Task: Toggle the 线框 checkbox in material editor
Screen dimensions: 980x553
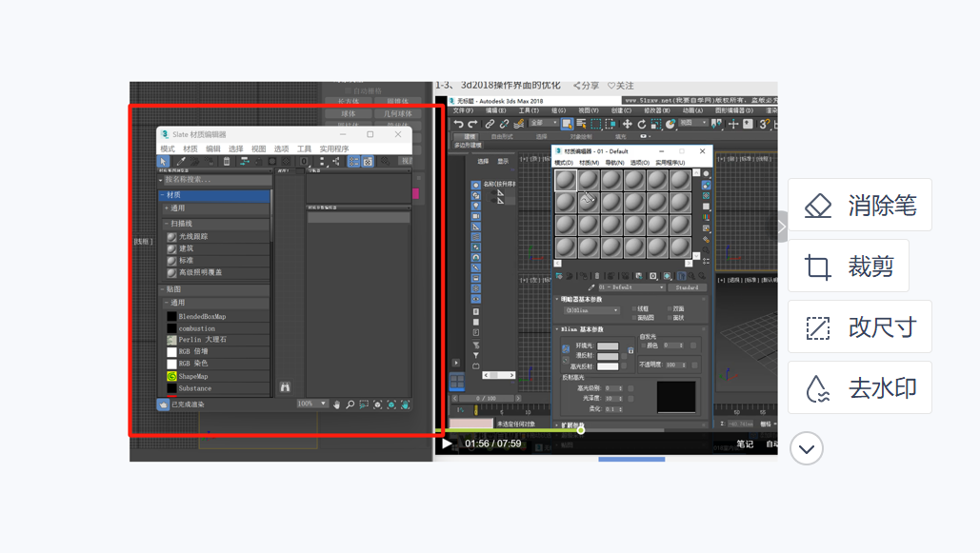Action: click(x=634, y=309)
